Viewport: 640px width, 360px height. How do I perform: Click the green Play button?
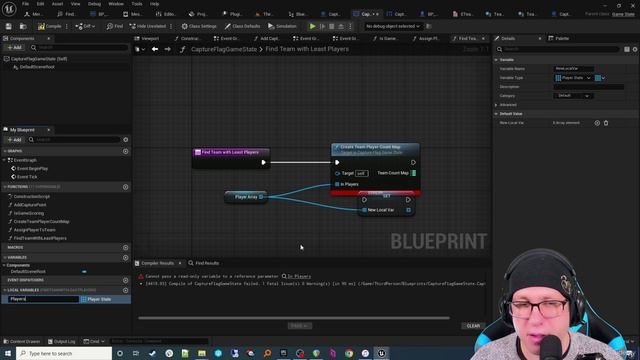(x=312, y=26)
